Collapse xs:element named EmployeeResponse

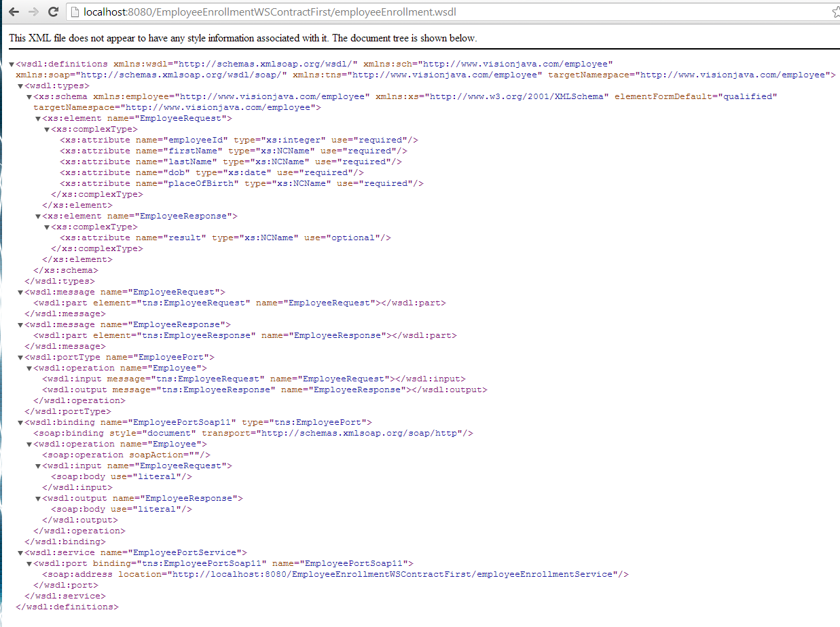(x=38, y=216)
